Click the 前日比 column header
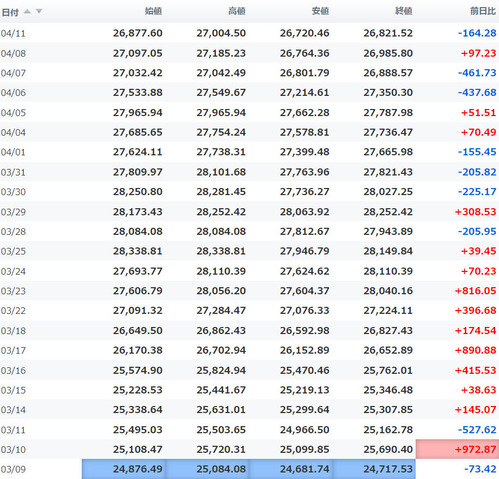499x479 pixels. pos(483,11)
